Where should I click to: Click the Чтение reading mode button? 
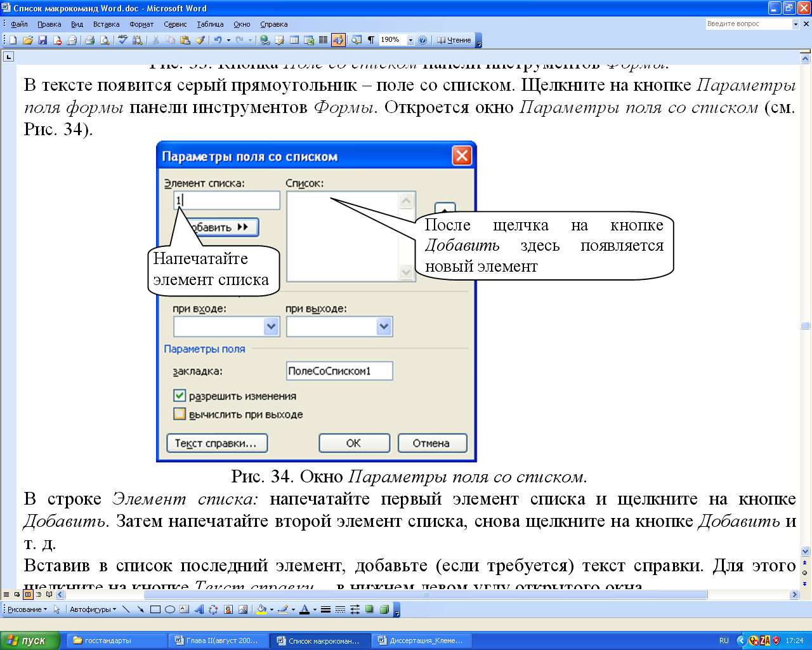click(454, 40)
